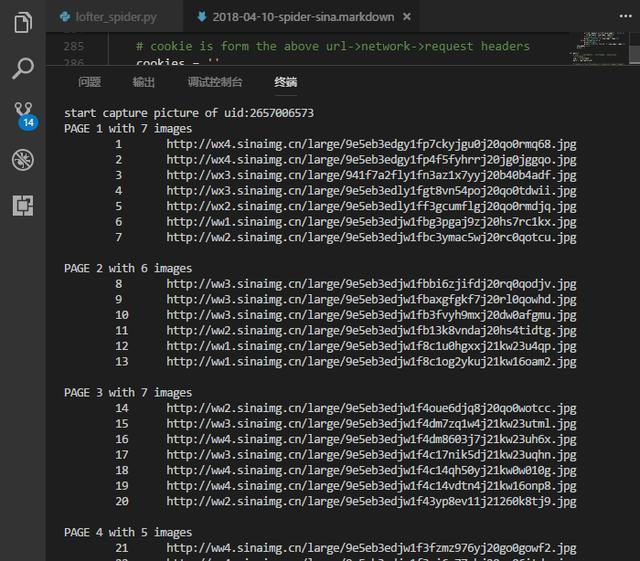Click the Python file icon on lofter_spider.py tab
The width and height of the screenshot is (640, 561).
tap(64, 16)
